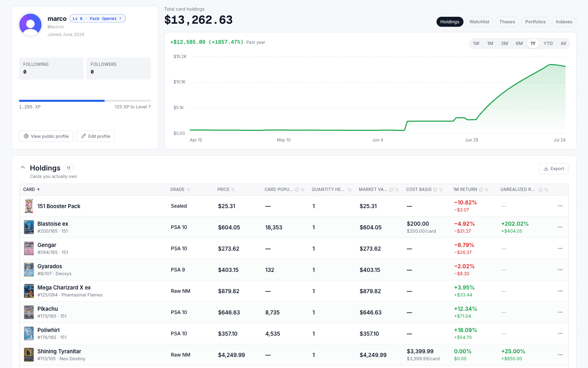This screenshot has height=368, width=588.
Task: Select the 6M chart range
Action: 519,43
